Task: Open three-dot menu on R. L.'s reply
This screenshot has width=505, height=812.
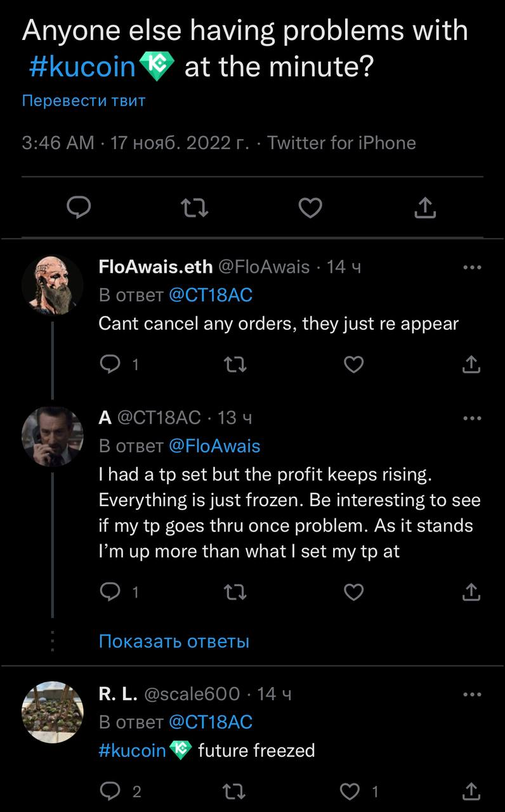Action: (x=472, y=695)
